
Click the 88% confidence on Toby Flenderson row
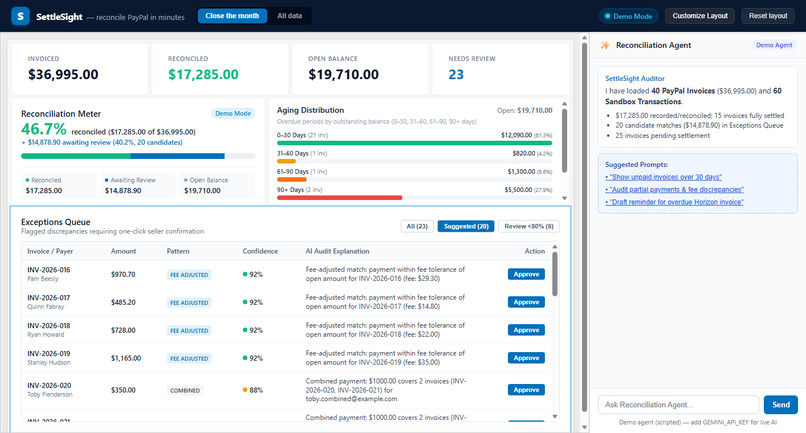(252, 390)
